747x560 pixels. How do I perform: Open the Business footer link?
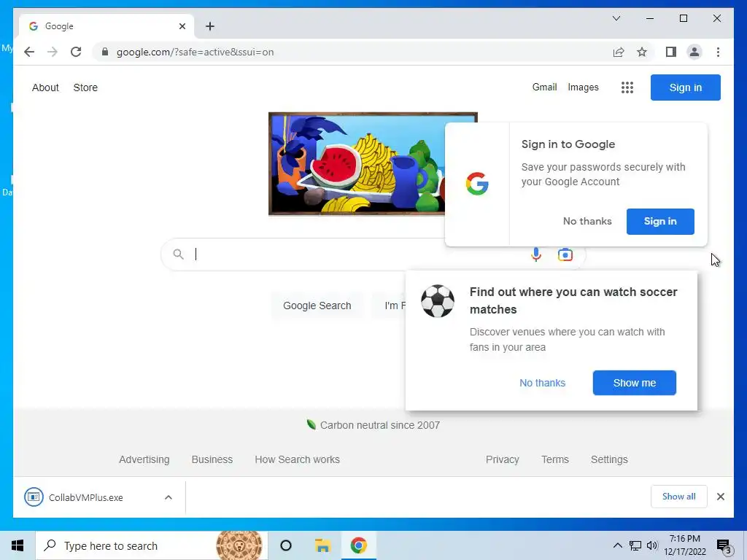[212, 459]
